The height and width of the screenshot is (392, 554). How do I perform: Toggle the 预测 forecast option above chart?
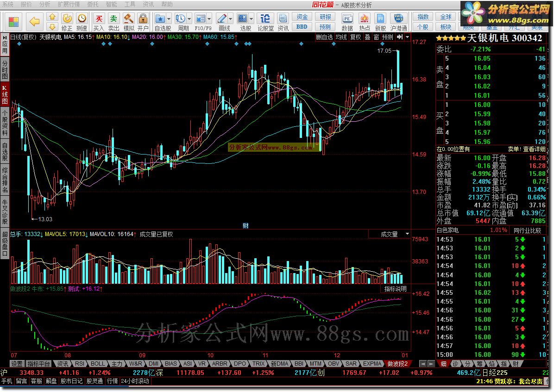387,37
